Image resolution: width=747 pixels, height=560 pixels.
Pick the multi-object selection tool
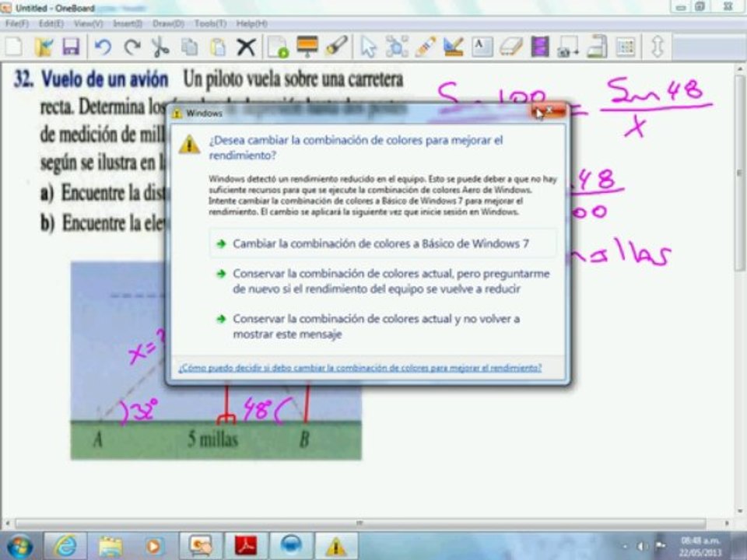tap(396, 47)
